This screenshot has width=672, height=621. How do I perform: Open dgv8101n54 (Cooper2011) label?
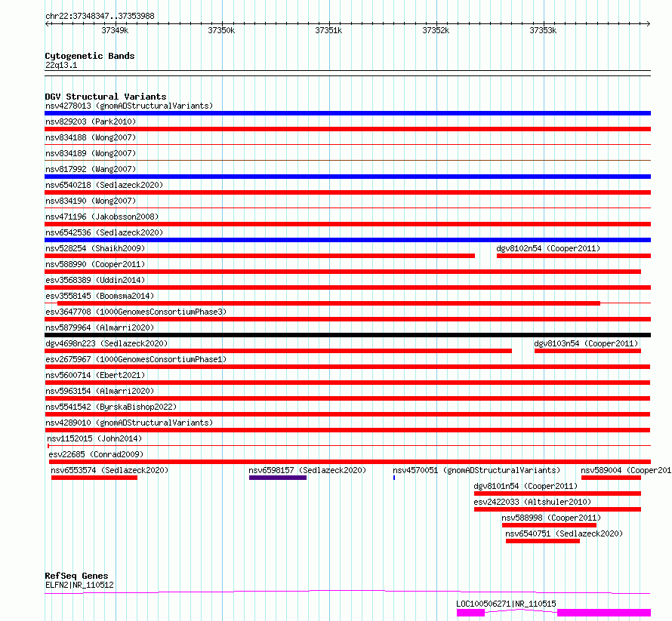[x=526, y=486]
